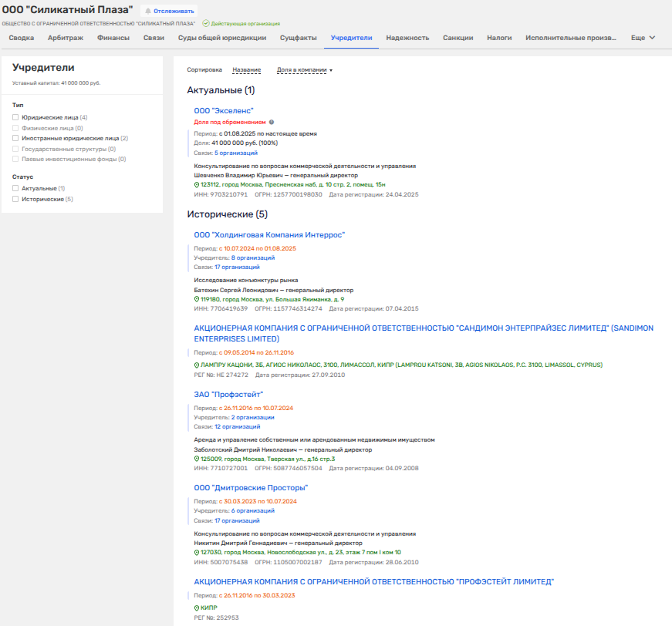Open ООО "Экселенс" company link
672x626 pixels.
point(224,111)
